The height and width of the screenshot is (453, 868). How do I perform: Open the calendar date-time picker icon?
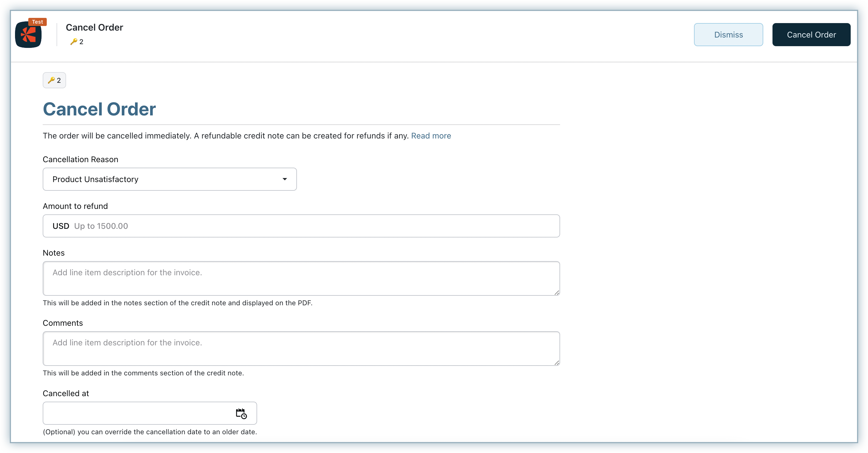pyautogui.click(x=241, y=413)
